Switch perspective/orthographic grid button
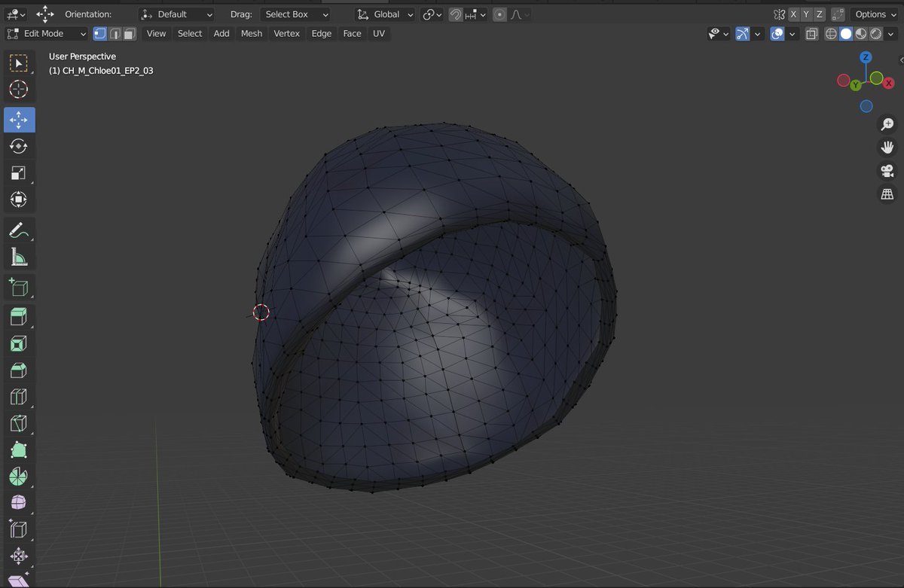This screenshot has width=904, height=588. pyautogui.click(x=887, y=194)
